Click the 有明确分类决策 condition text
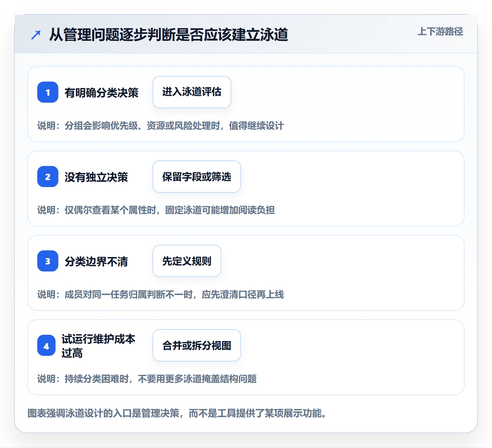This screenshot has height=448, width=492. pos(102,93)
